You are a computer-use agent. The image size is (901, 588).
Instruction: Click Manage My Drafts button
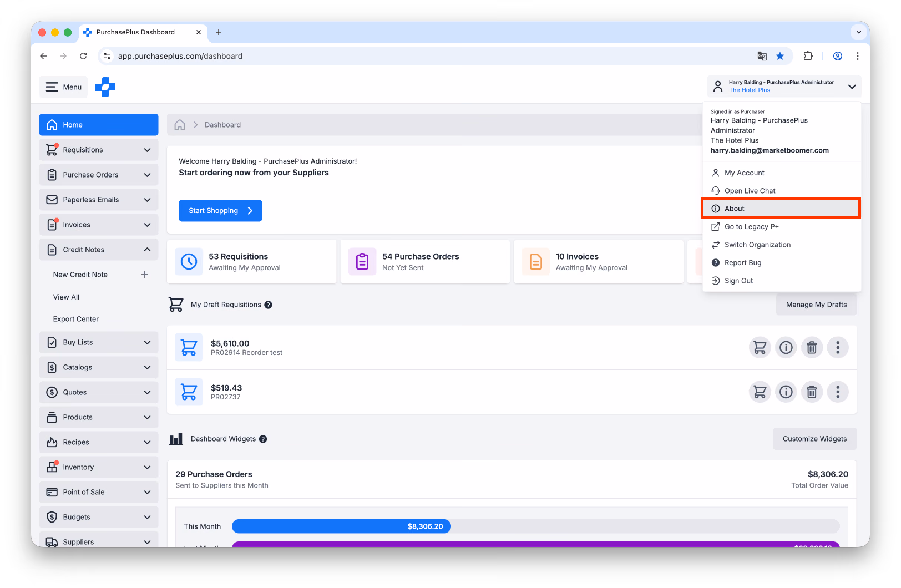click(x=816, y=305)
